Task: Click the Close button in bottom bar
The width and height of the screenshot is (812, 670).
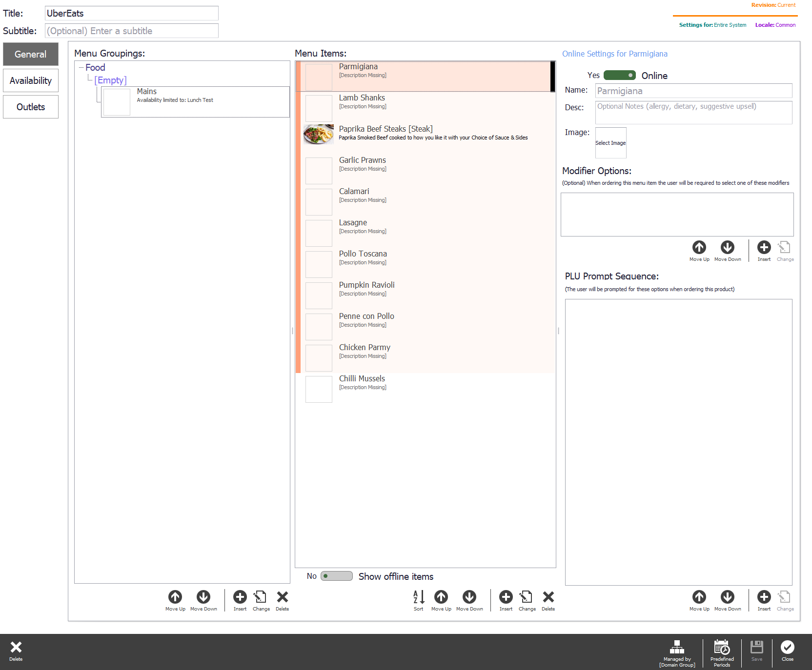Action: coord(788,650)
